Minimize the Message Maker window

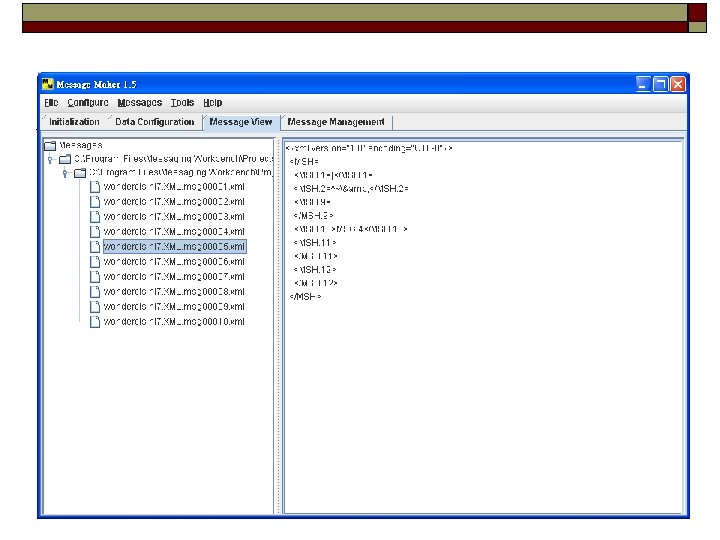(x=643, y=84)
